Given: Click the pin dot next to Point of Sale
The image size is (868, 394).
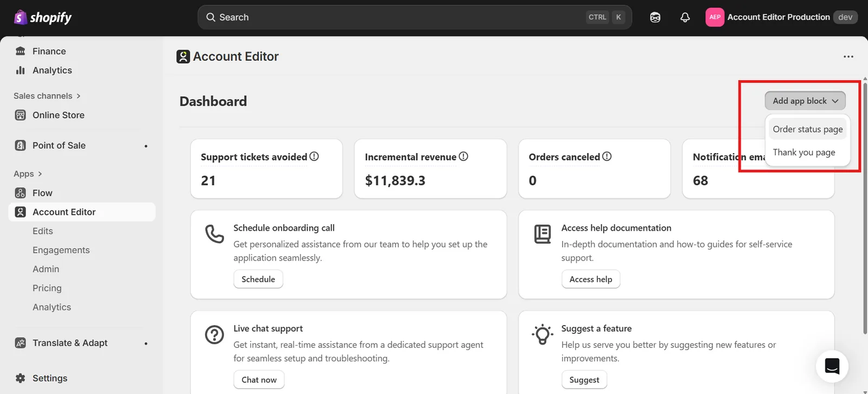Looking at the screenshot, I should pyautogui.click(x=146, y=146).
